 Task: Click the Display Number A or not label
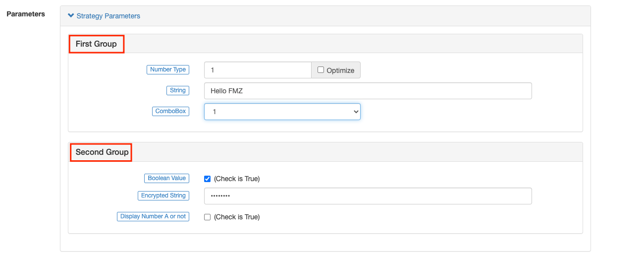153,216
